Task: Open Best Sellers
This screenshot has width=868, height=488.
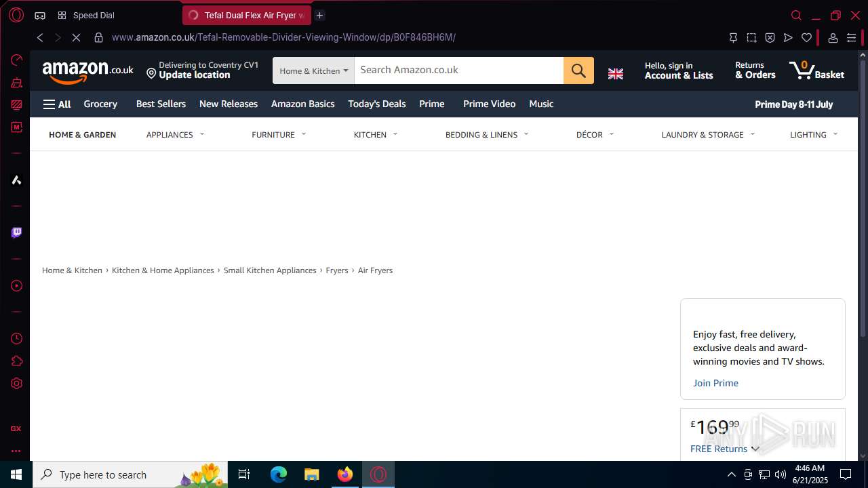Action: point(161,104)
